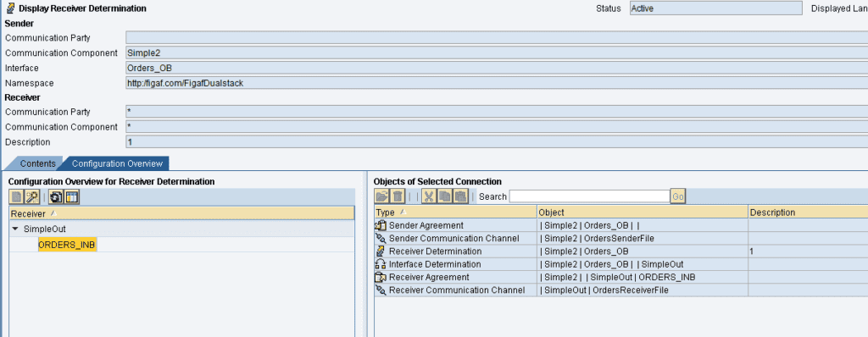
Task: Click the receiver Communication Party asterisk field
Action: [497, 112]
